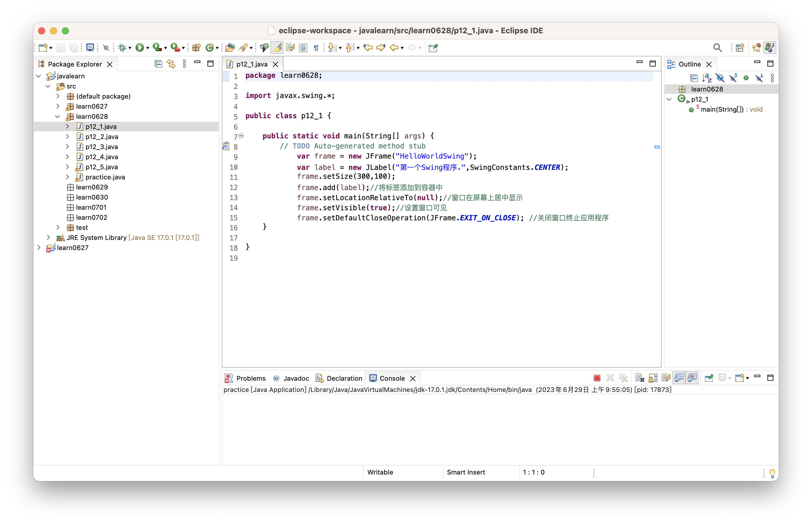812x525 pixels.
Task: Toggle Hide Fields in Outline
Action: click(720, 78)
